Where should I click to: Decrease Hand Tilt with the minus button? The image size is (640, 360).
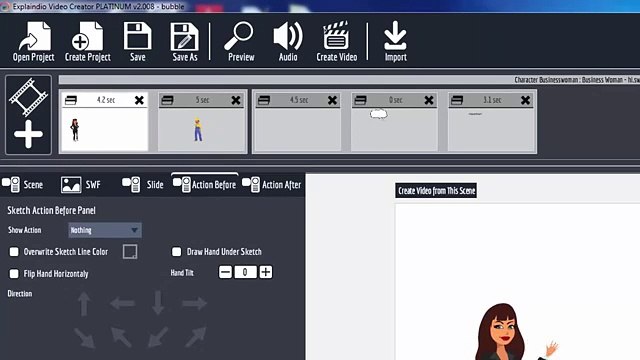pos(225,272)
